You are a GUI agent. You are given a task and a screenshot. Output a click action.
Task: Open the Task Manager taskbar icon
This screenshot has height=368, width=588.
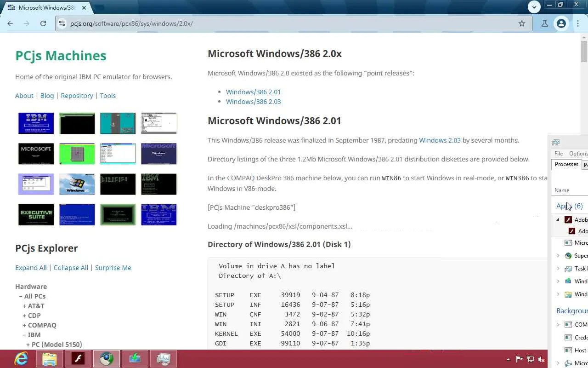(164, 359)
